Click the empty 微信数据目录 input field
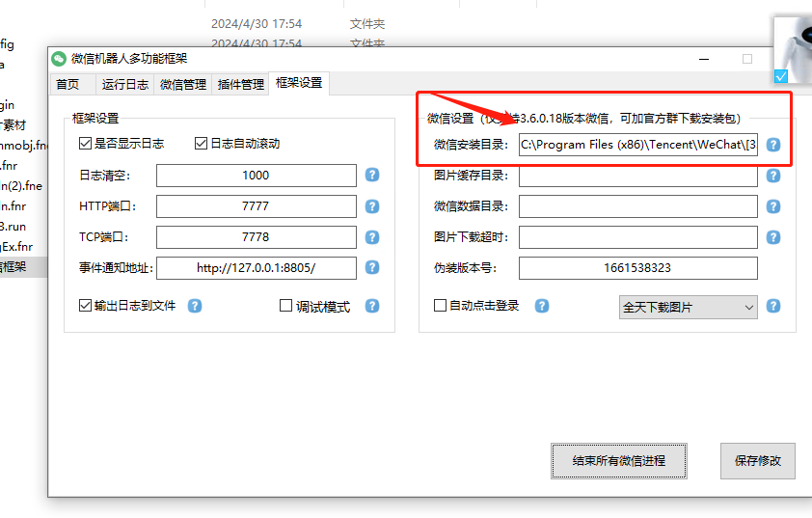The image size is (812, 518). click(x=638, y=206)
